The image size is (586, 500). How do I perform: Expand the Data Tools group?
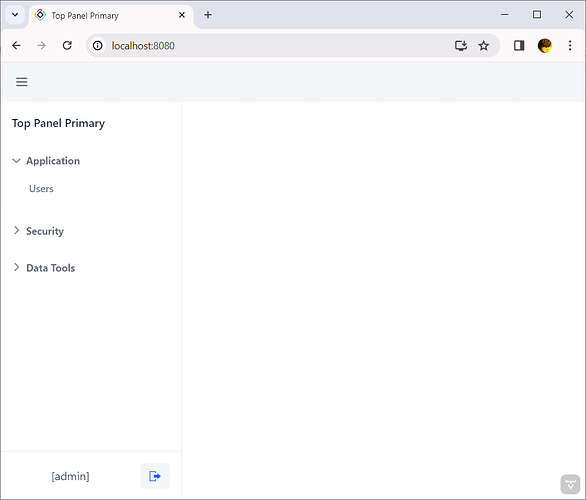coord(44,268)
